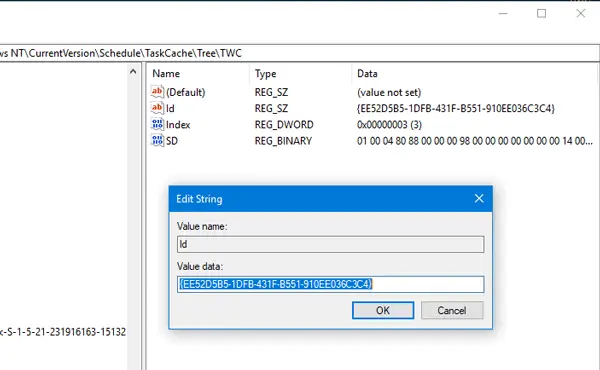Select tree item ending S-1-5-21-231916163-15132
600x370 pixels.
63,332
